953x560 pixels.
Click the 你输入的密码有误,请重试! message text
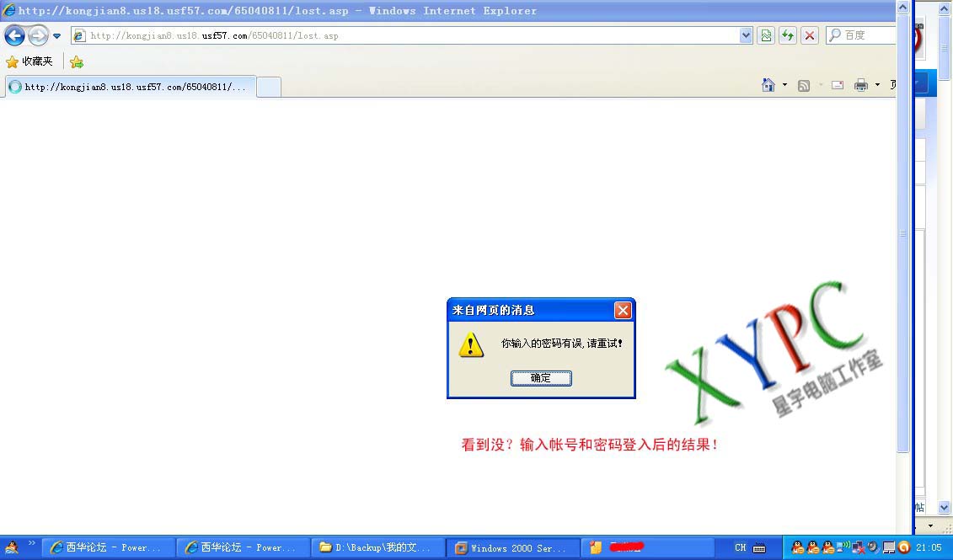pos(561,344)
